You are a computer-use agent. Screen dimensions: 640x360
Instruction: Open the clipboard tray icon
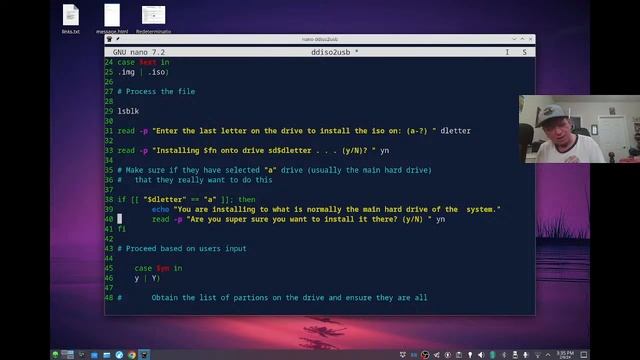pos(459,355)
